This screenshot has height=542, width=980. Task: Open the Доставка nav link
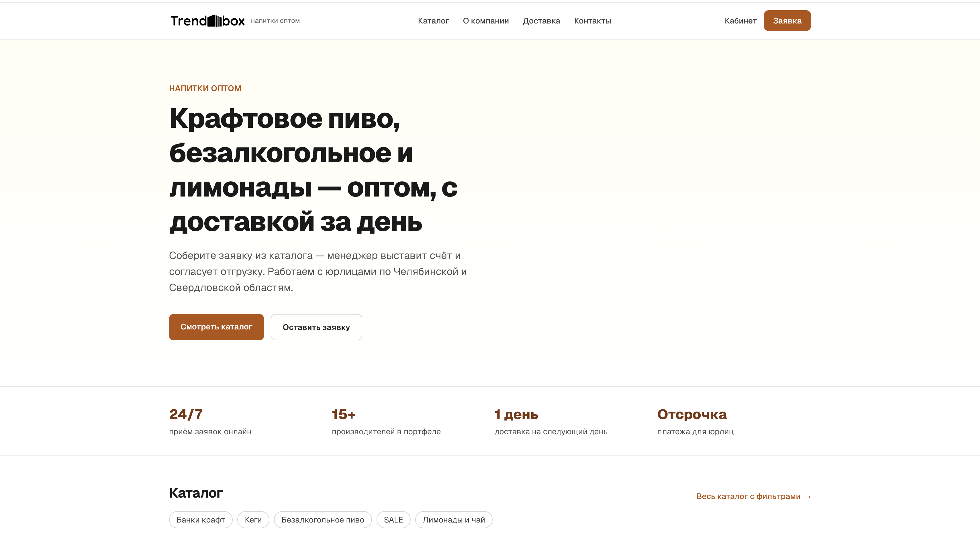pyautogui.click(x=541, y=21)
